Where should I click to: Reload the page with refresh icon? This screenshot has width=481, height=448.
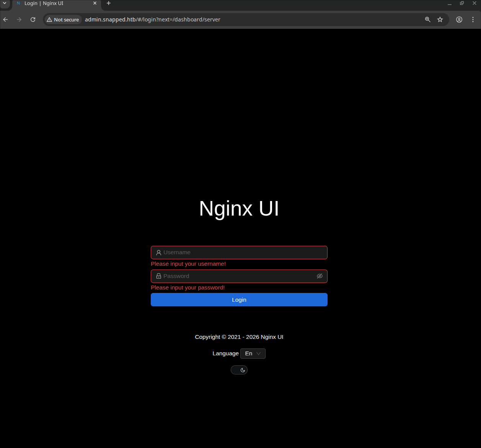pos(33,20)
